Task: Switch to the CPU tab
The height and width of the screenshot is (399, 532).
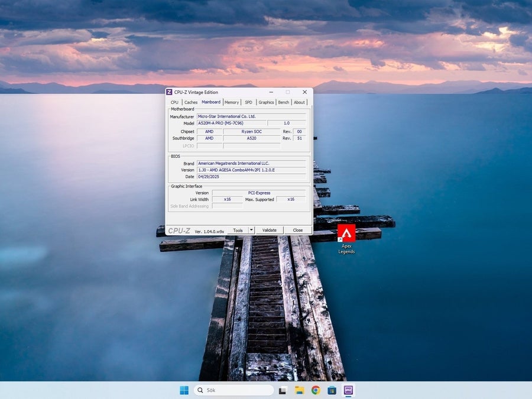Action: (174, 102)
